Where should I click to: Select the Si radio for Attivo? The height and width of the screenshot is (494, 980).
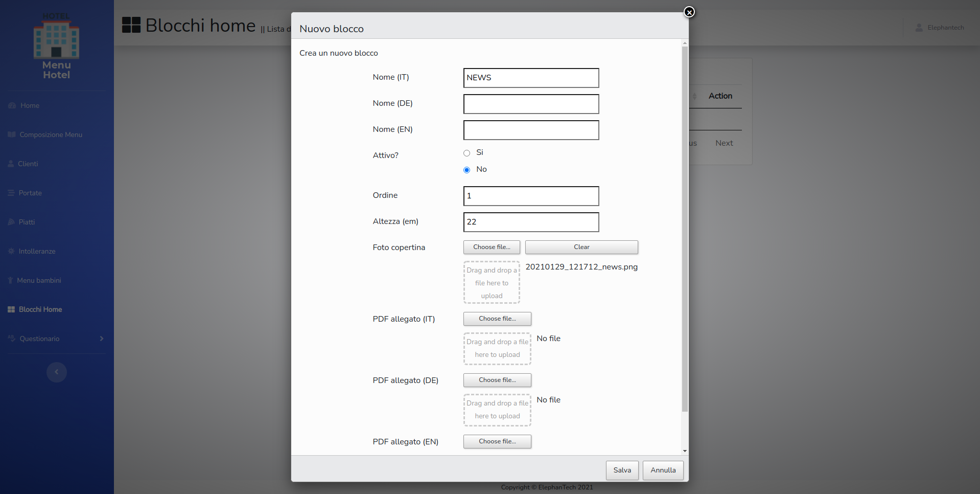click(x=466, y=153)
